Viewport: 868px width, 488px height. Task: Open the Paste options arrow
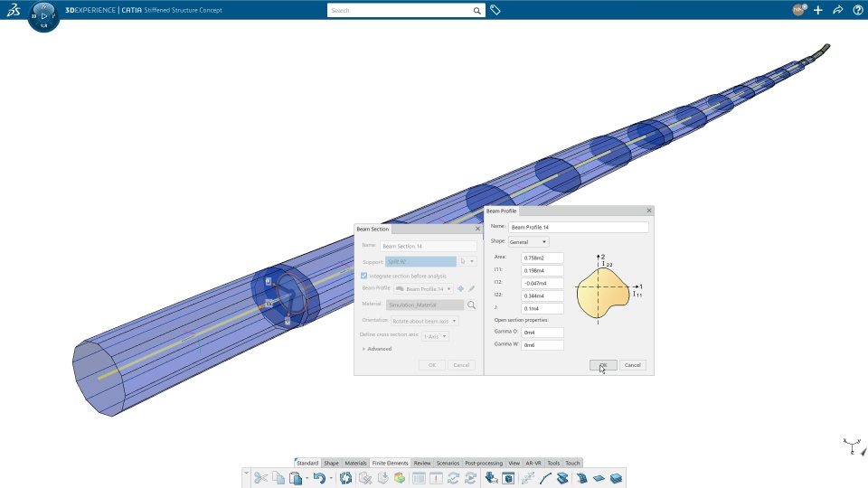click(307, 478)
